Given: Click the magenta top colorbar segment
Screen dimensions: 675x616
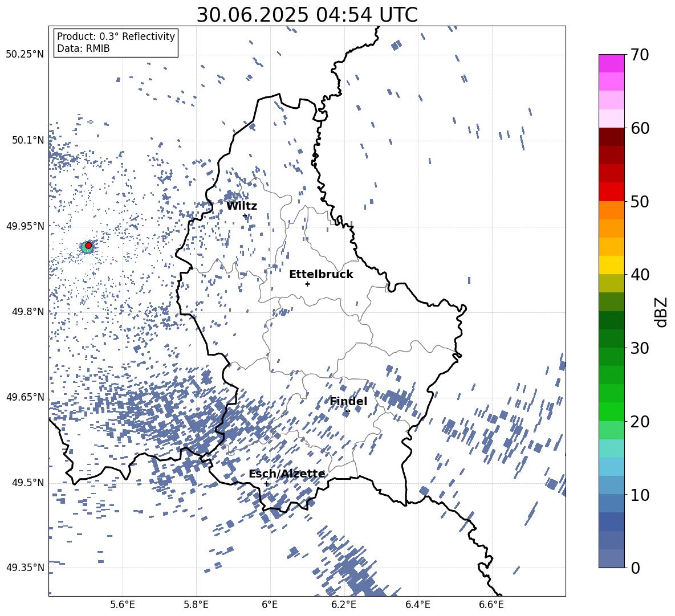Looking at the screenshot, I should (611, 63).
